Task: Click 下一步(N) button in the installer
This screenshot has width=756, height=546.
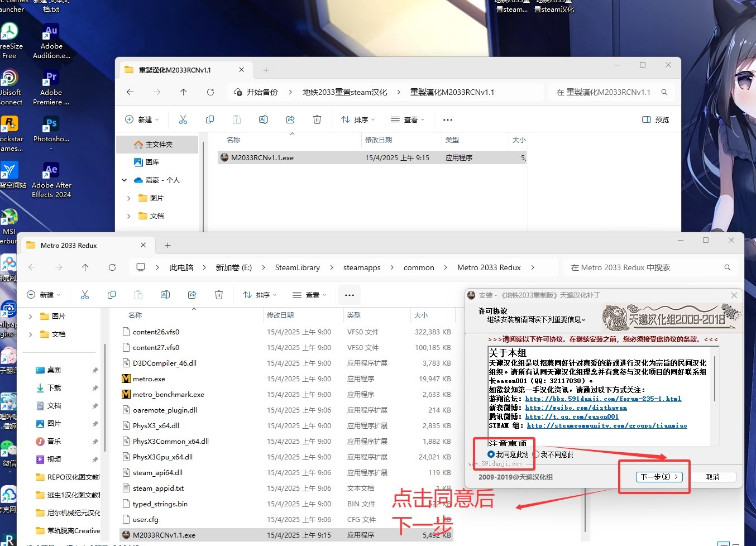Action: tap(659, 477)
